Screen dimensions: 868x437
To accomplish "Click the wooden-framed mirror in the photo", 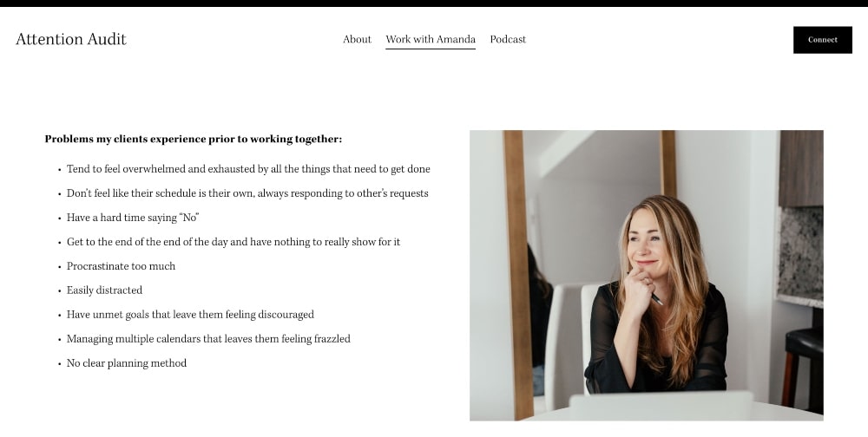I will (521, 269).
